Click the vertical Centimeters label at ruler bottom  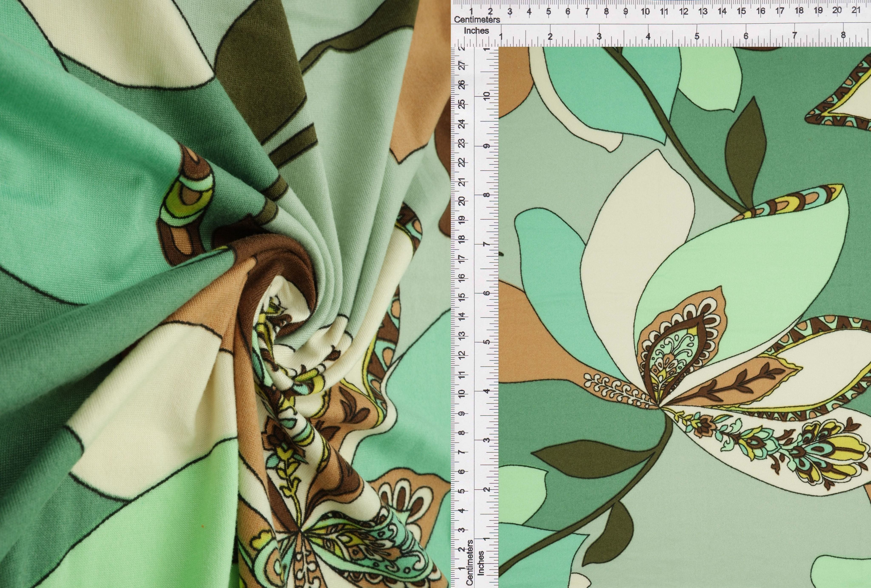[x=470, y=562]
